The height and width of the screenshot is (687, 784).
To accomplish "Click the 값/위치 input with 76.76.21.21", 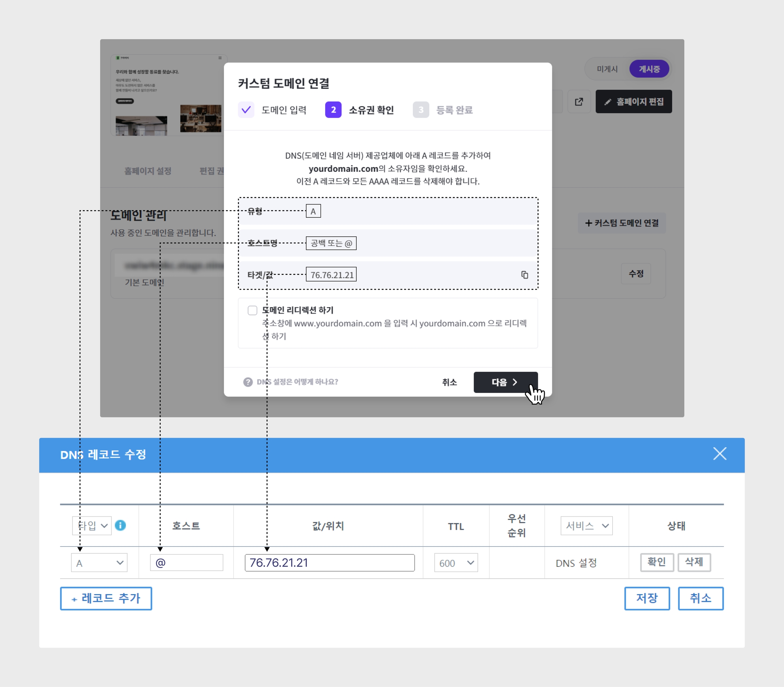I will 329,563.
